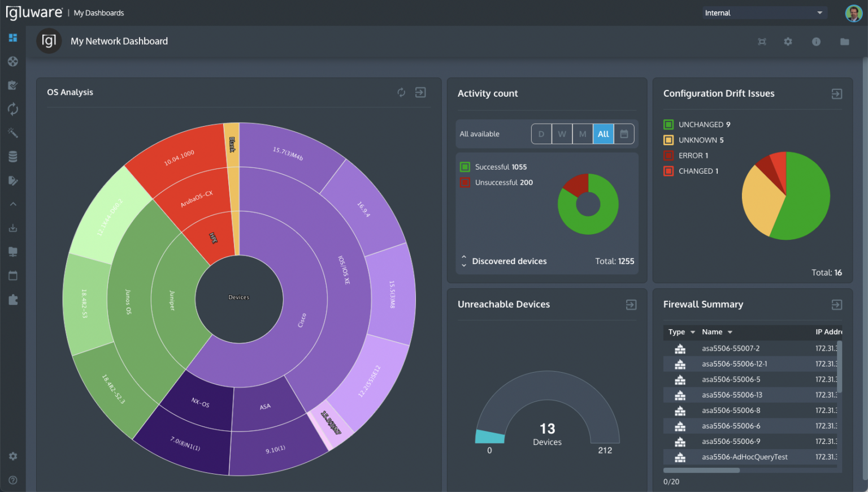Click the puzzle piece icon in the sidebar
The height and width of the screenshot is (492, 868).
12,299
